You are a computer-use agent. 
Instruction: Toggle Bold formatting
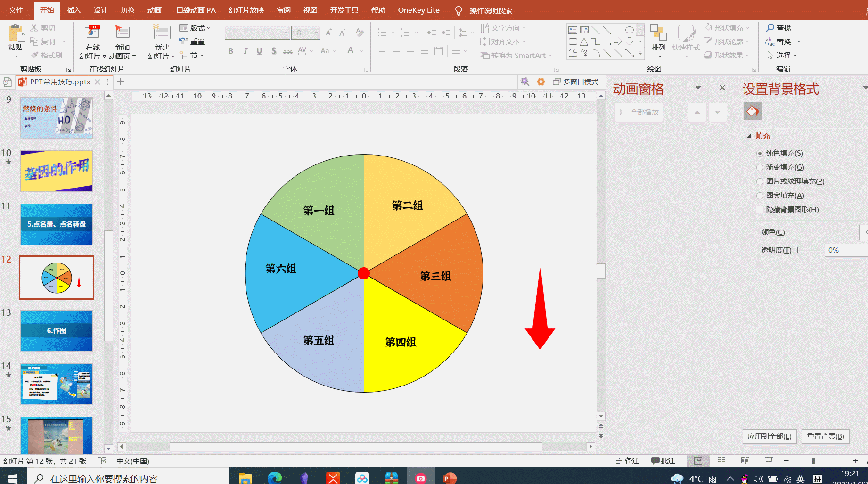(231, 51)
